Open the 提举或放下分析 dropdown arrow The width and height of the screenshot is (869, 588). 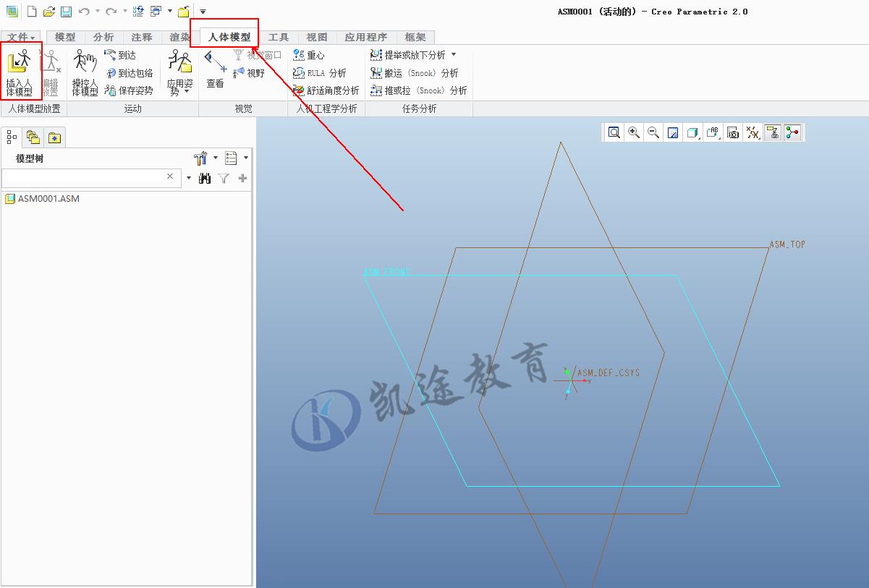pos(454,54)
